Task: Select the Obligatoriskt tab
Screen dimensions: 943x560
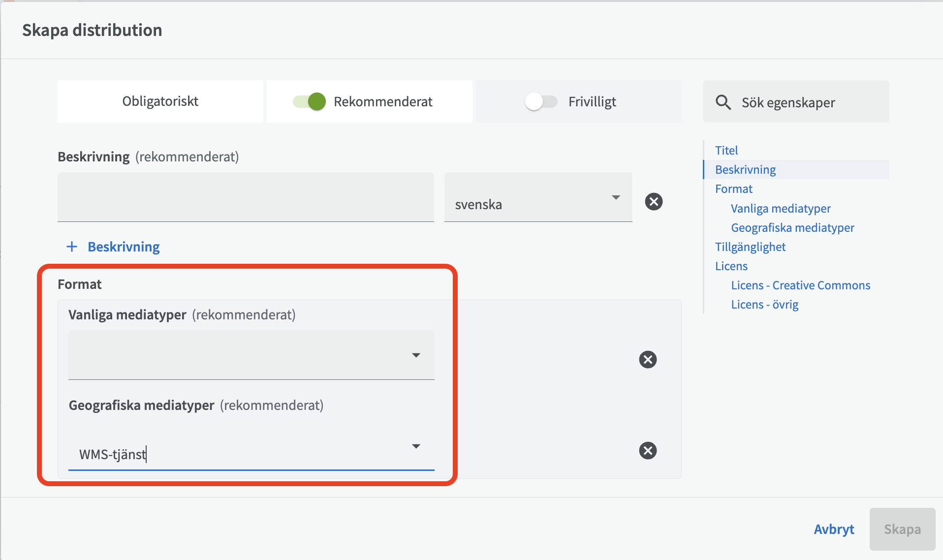Action: click(x=160, y=101)
